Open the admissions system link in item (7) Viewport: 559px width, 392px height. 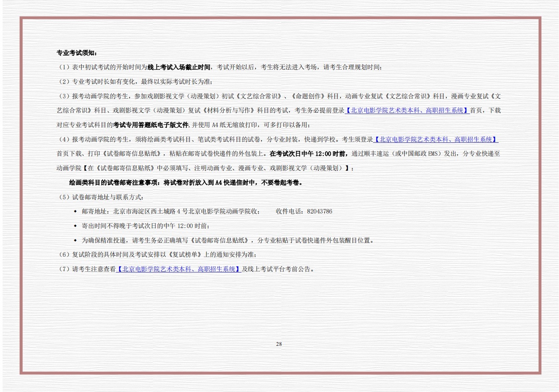click(x=179, y=269)
